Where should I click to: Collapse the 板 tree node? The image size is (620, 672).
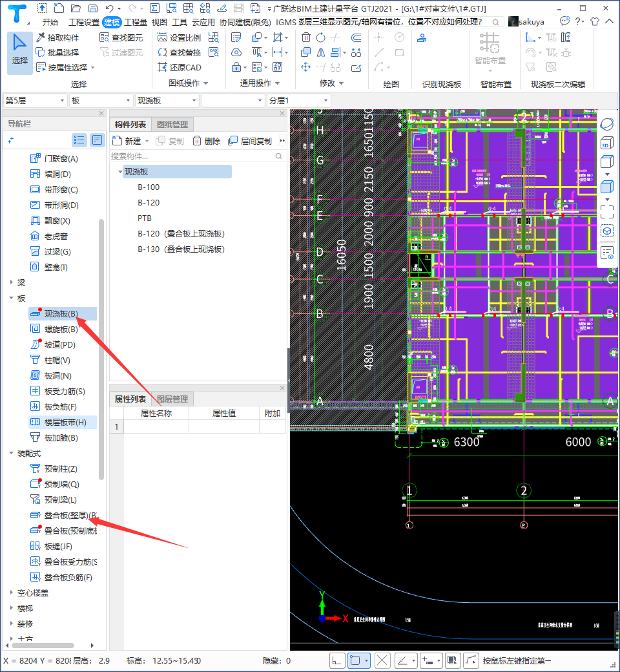12,298
